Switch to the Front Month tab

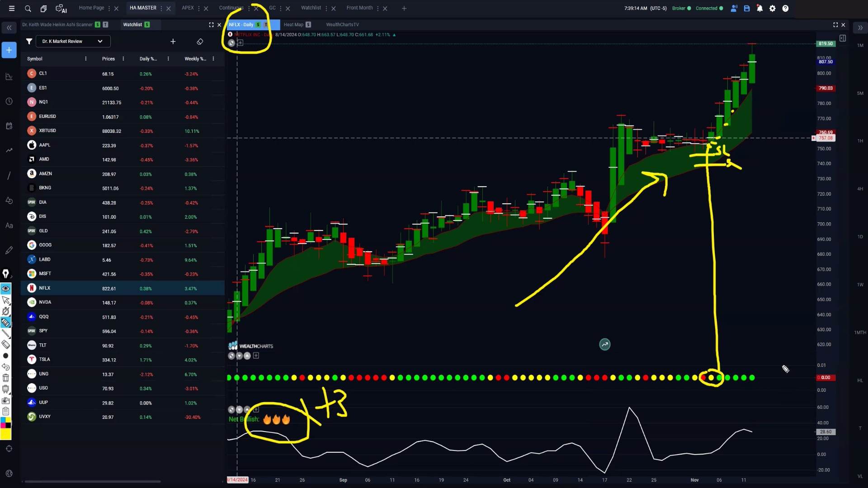359,8
